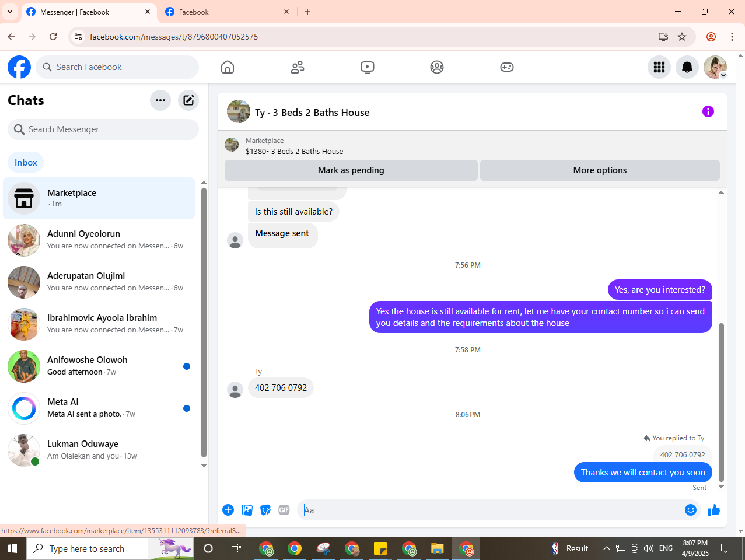Open Ty · 3 Beds 2 Baths House header

pyautogui.click(x=312, y=113)
